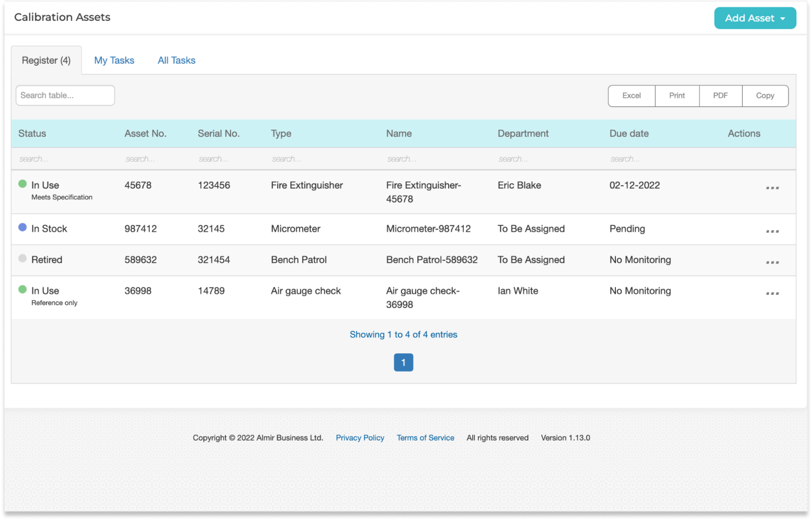Print the asset register

pyautogui.click(x=677, y=96)
